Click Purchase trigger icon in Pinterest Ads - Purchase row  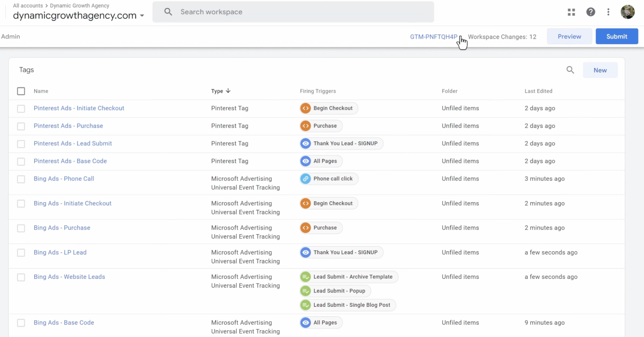tap(305, 126)
